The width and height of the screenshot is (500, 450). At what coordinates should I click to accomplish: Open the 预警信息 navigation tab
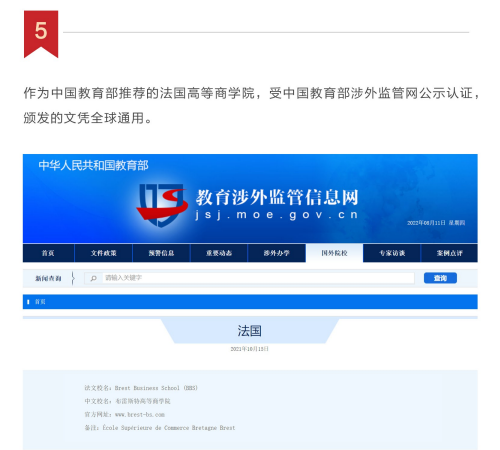pos(161,253)
